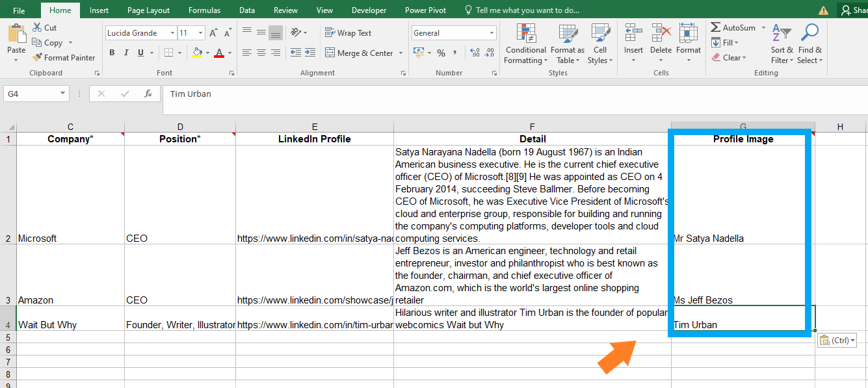Open the General number format dropdown
The height and width of the screenshot is (388, 868).
tap(492, 33)
